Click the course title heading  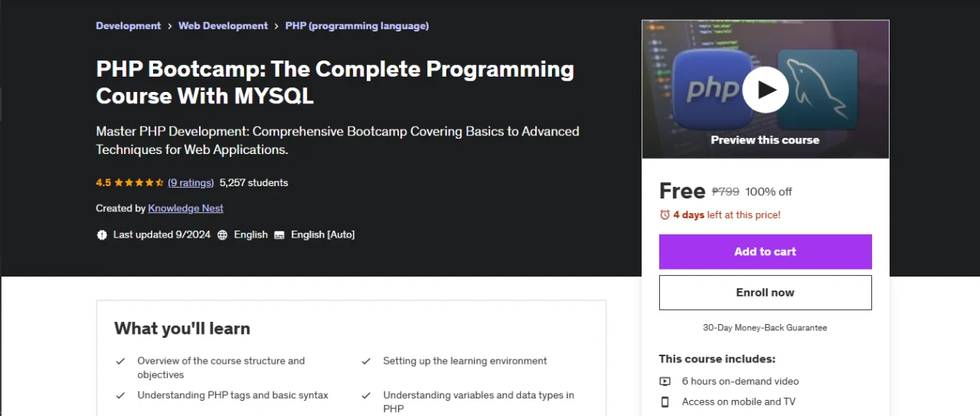pyautogui.click(x=335, y=82)
